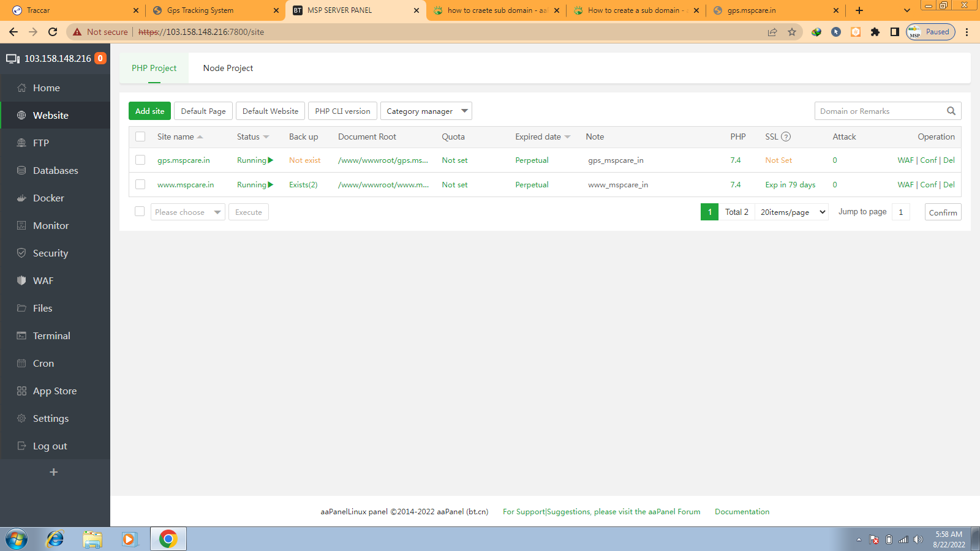Screen dimensions: 980x551
Task: Open the WAF shield icon
Action: tap(21, 280)
